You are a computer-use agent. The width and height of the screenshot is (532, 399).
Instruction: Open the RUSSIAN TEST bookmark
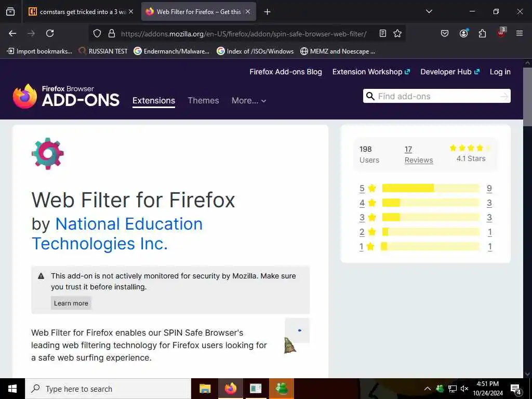click(x=103, y=51)
